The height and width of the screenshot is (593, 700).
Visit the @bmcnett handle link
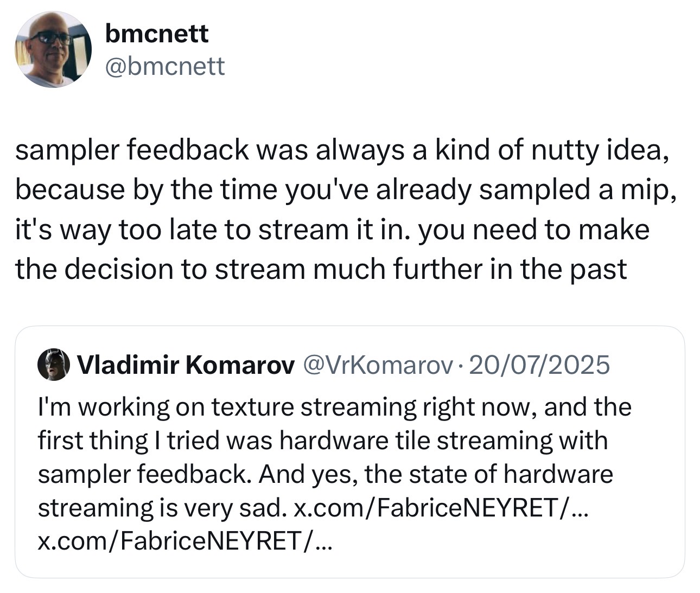164,66
